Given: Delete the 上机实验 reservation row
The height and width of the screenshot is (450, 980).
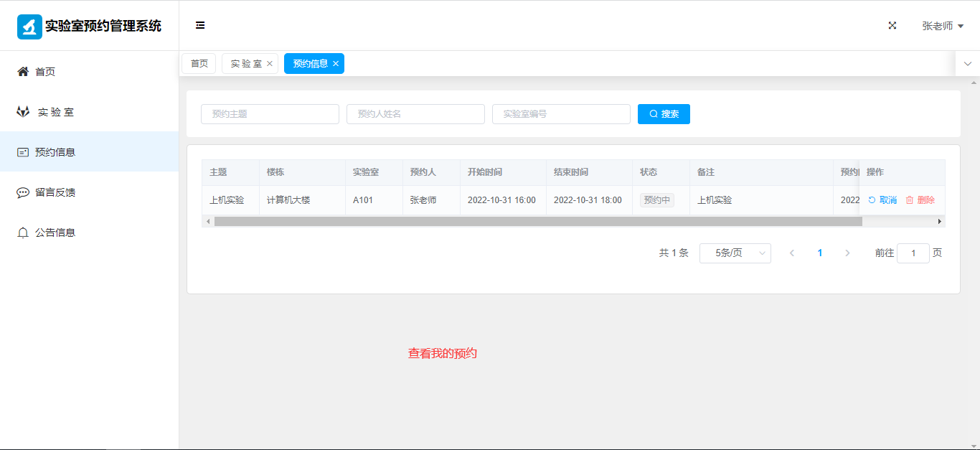Looking at the screenshot, I should coord(920,200).
